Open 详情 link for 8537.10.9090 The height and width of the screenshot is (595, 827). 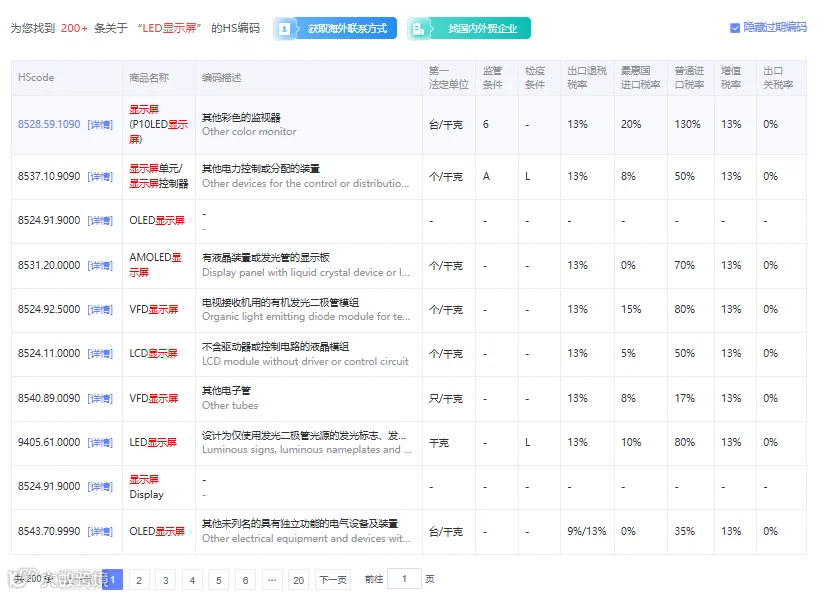[x=100, y=176]
